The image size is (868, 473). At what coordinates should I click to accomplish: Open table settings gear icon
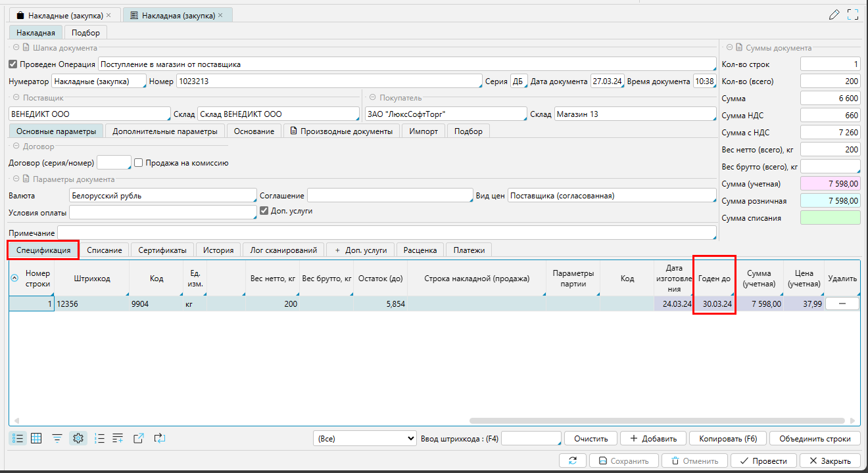[x=78, y=438]
